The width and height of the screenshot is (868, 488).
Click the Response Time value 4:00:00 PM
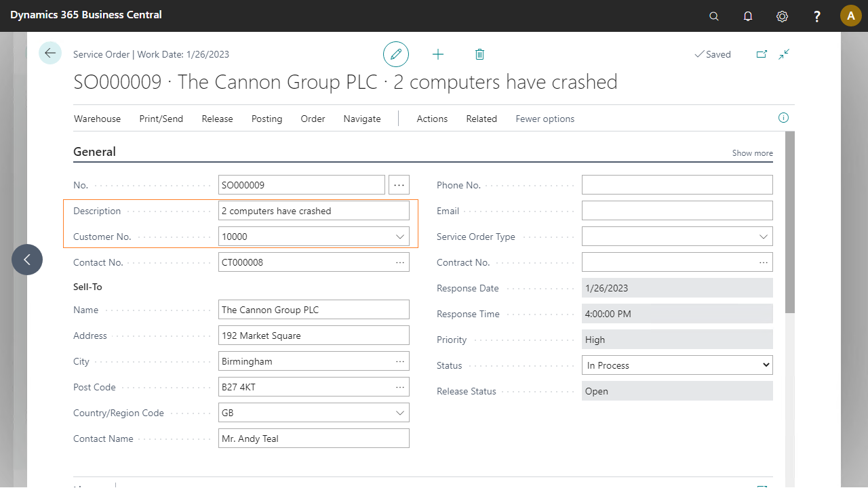click(x=677, y=314)
